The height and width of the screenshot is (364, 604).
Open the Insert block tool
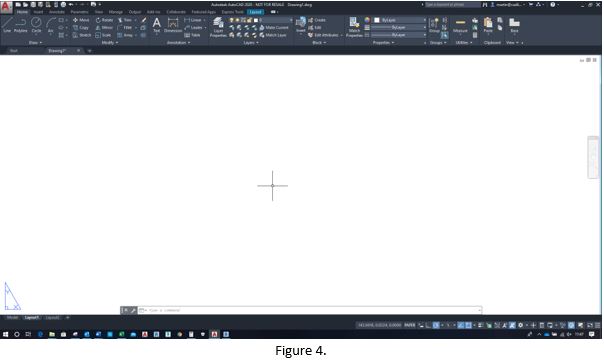300,25
